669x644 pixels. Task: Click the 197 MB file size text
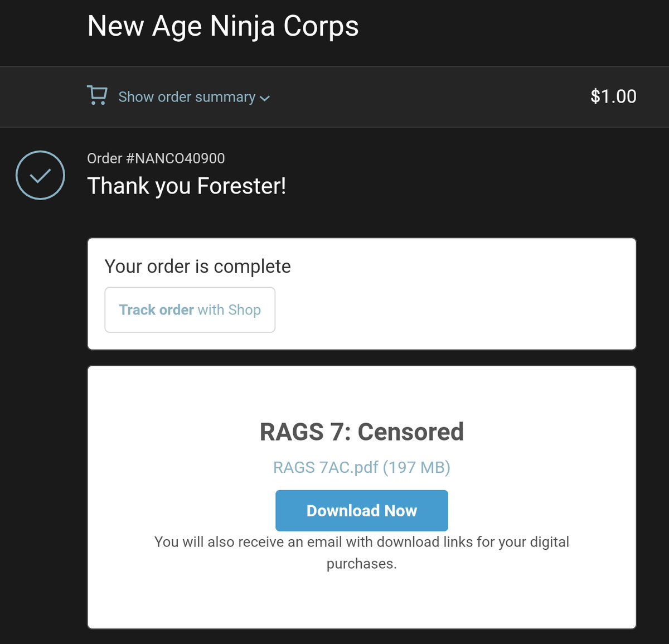pyautogui.click(x=416, y=467)
